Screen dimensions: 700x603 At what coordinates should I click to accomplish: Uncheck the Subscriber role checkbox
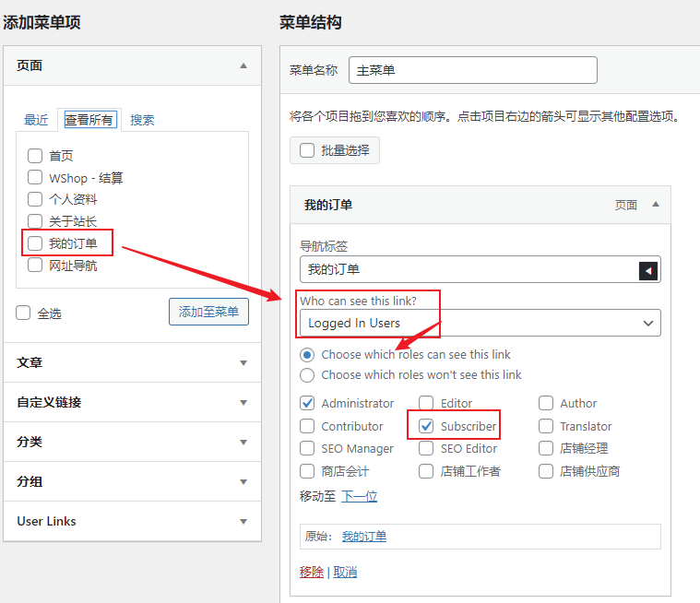click(x=426, y=426)
